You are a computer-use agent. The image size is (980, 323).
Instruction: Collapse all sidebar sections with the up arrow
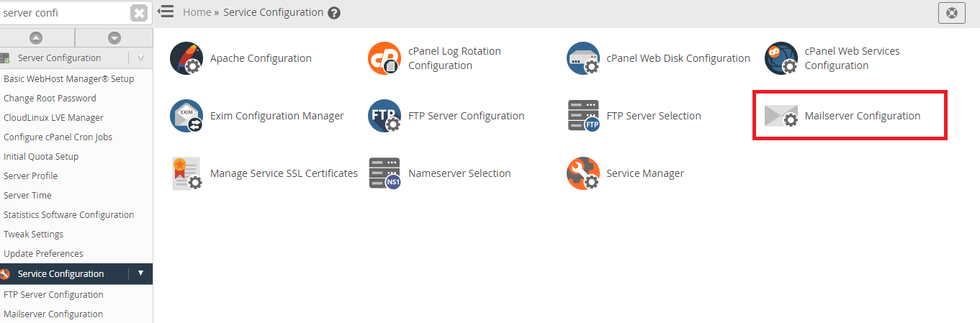(x=36, y=38)
